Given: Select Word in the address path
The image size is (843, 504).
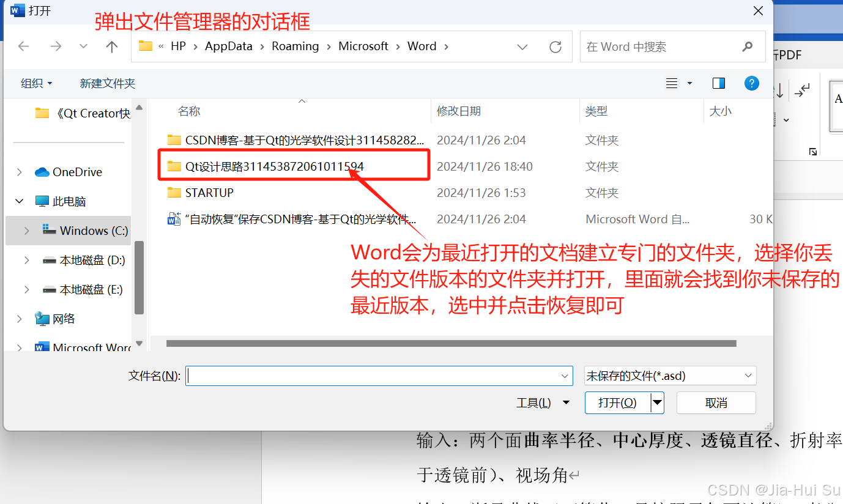Looking at the screenshot, I should (x=422, y=46).
